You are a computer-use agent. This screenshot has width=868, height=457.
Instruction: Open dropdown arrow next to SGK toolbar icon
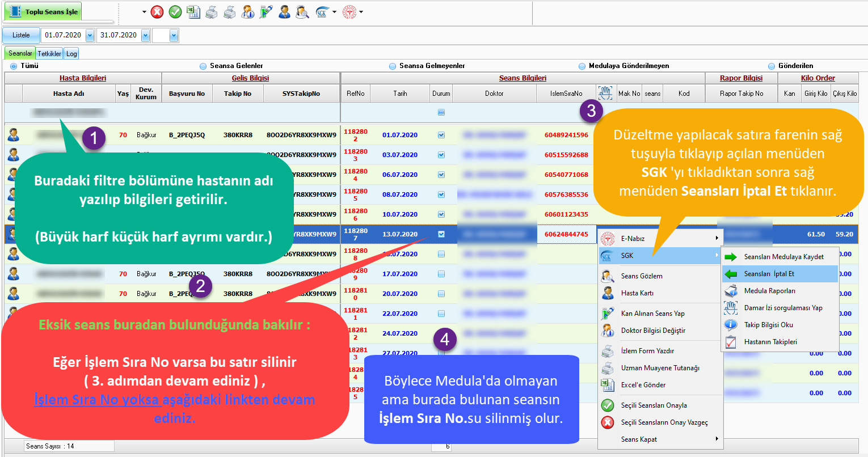click(x=334, y=12)
